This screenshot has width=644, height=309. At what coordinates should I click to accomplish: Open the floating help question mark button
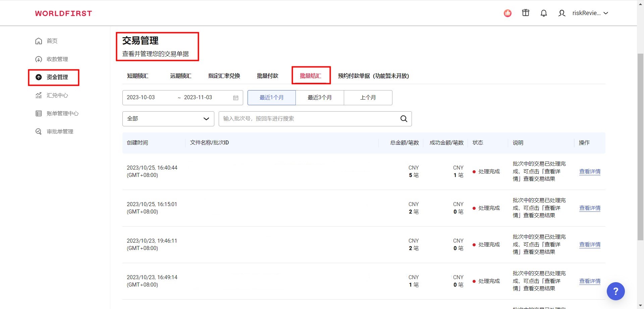pos(615,291)
